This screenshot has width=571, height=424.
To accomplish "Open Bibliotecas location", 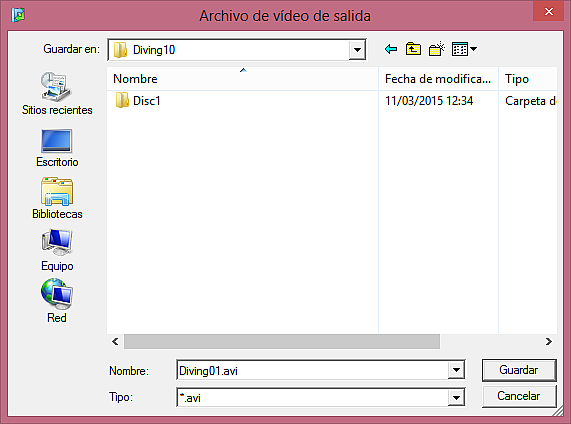I will (57, 199).
